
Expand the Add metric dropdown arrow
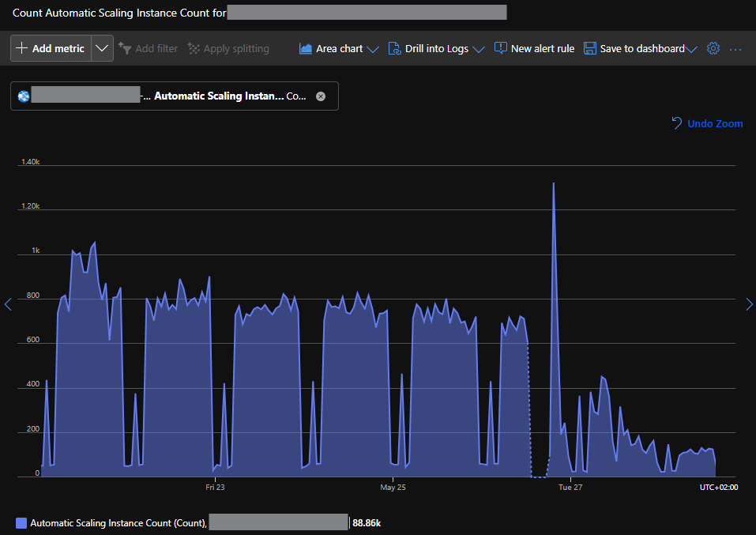point(102,48)
